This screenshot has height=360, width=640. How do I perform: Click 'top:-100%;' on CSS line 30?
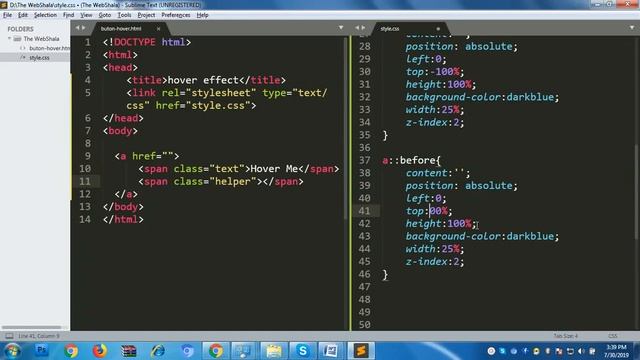(435, 71)
